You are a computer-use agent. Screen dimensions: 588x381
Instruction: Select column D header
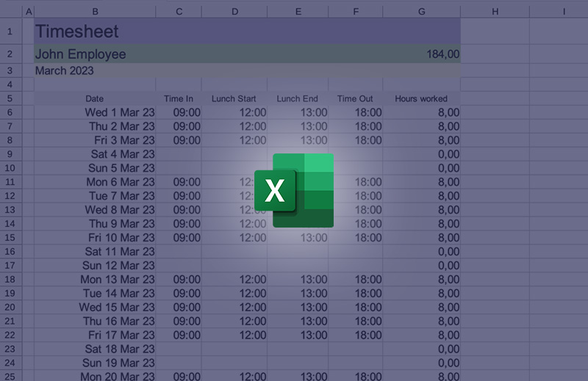pos(234,12)
